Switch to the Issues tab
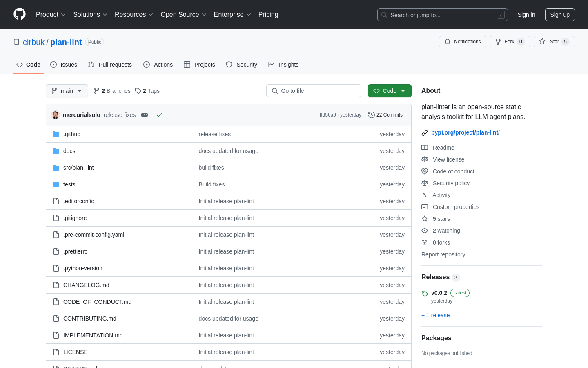 (64, 65)
